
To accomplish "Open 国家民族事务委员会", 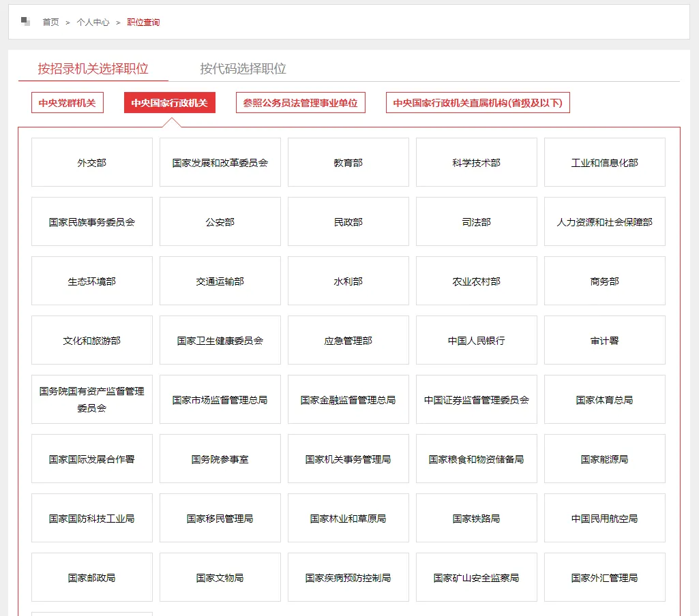I will (x=92, y=222).
